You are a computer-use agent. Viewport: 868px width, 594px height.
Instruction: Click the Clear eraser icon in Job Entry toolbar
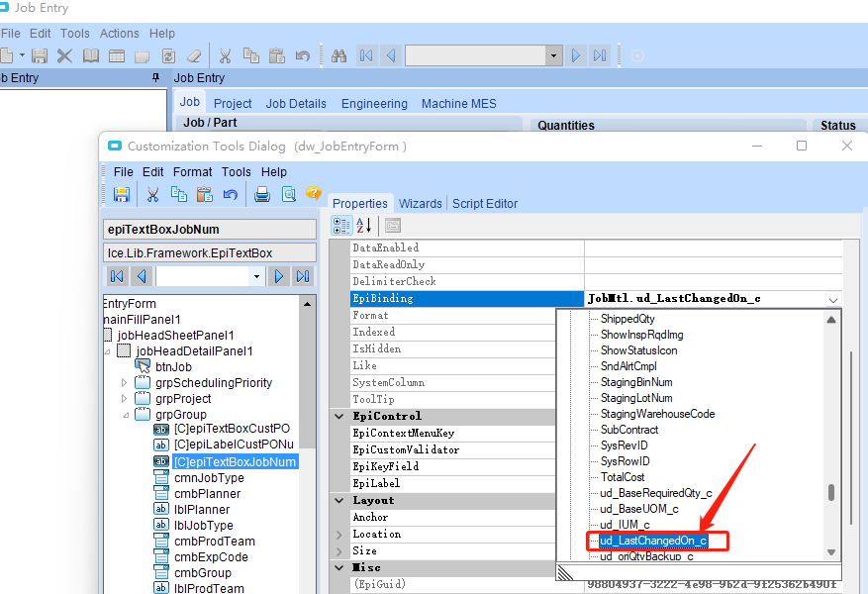coord(194,55)
